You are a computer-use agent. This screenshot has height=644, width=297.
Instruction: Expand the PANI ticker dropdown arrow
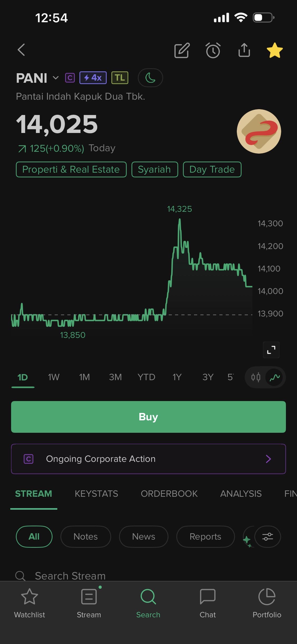(56, 78)
